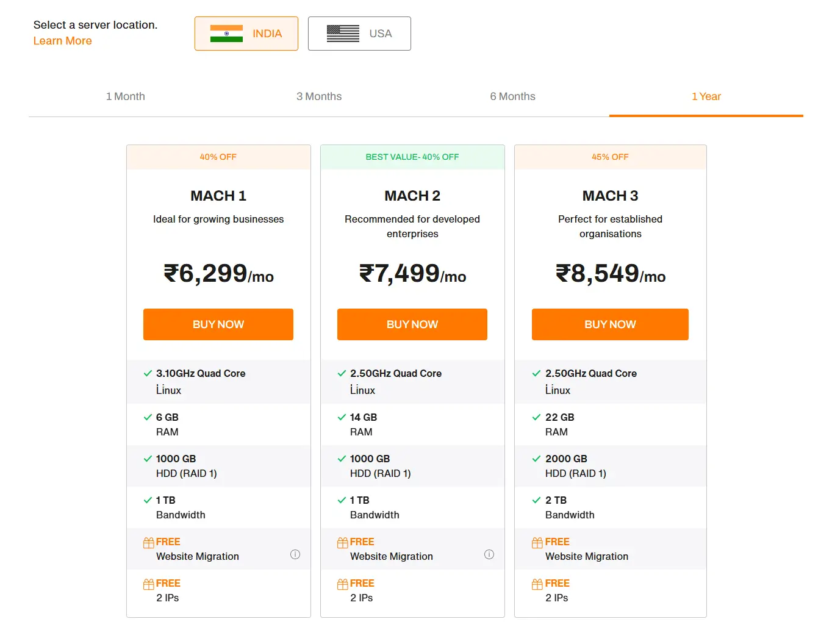Viewport: 832px width, 644px height.
Task: Click info icon beside MACH 2 Website Migration
Action: pos(489,554)
